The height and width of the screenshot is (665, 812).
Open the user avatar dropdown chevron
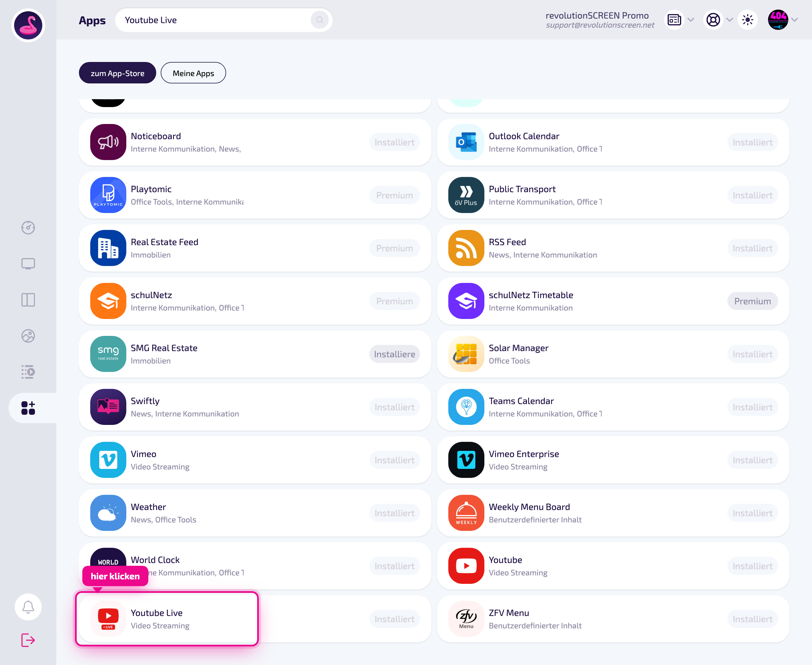click(x=795, y=20)
